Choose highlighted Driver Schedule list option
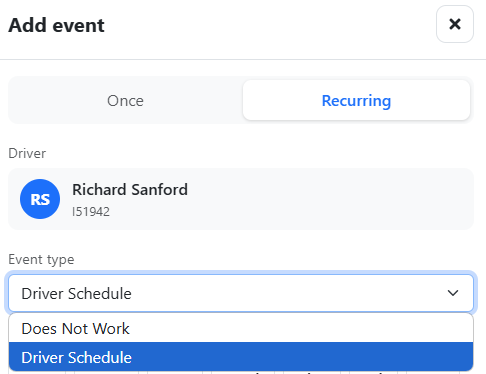The image size is (486, 374). point(241,357)
